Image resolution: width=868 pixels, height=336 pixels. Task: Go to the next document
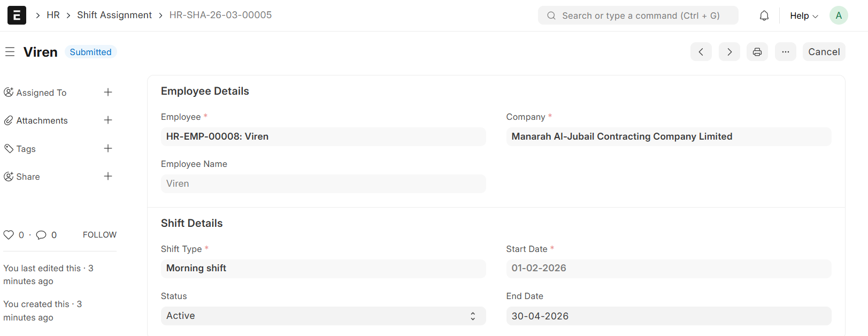[729, 52]
